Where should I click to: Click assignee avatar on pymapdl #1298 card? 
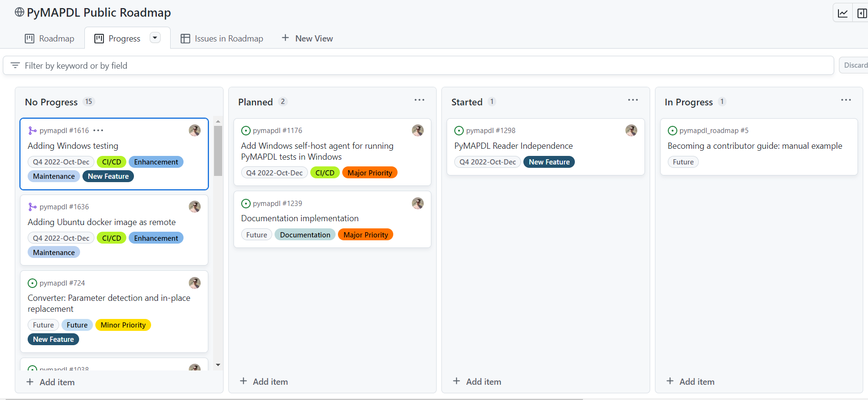click(x=631, y=131)
